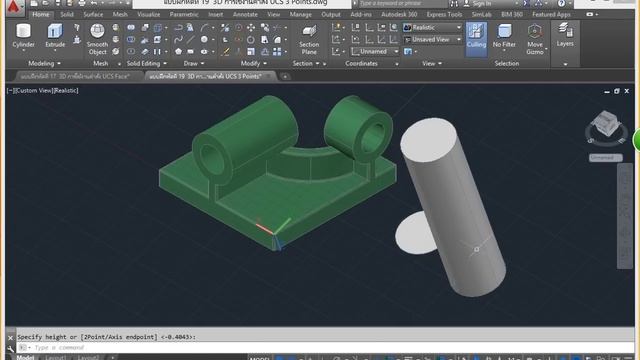Viewport: 640px width, 360px height.
Task: Click the Rotate tool in Modify panel
Action: click(251, 40)
